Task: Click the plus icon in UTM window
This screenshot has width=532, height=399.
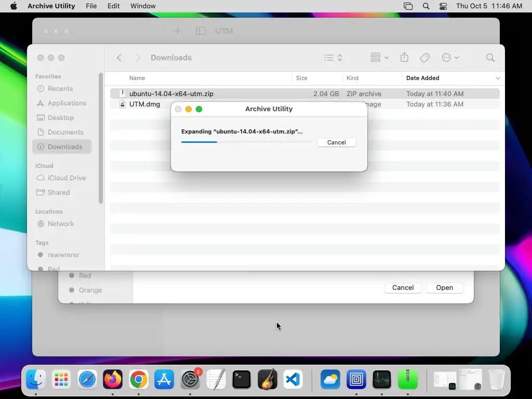Action: pos(177,31)
